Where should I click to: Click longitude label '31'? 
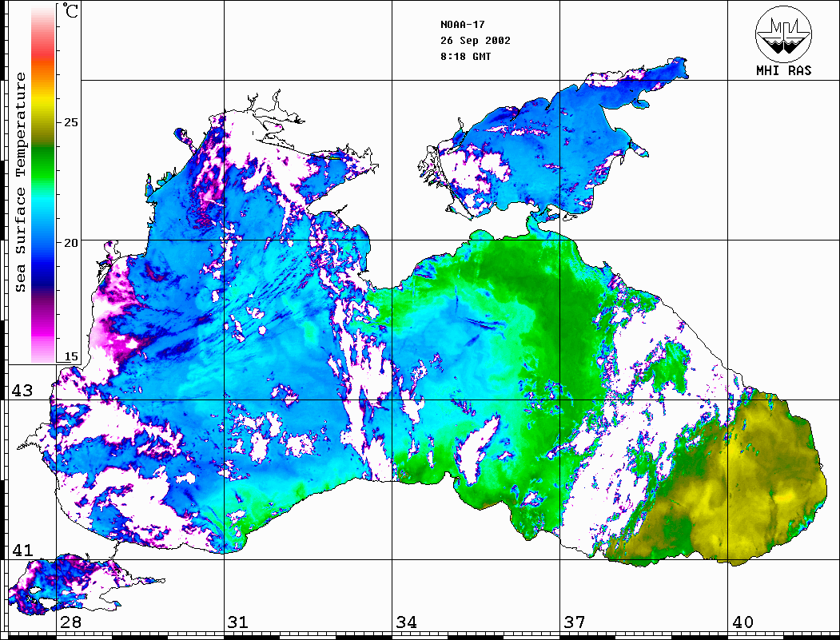pyautogui.click(x=238, y=622)
